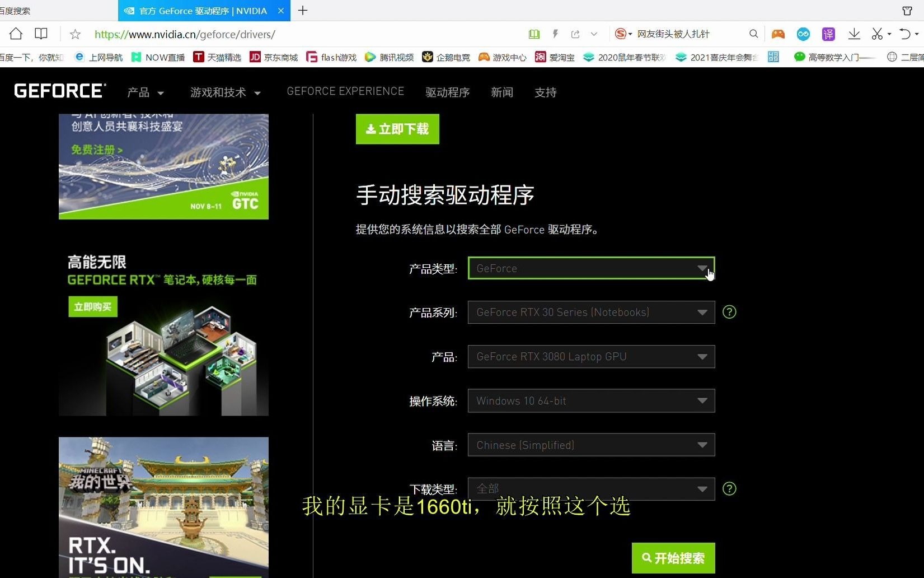Open flash游戏 bookmark
Screen dimensions: 924x578
pos(331,57)
